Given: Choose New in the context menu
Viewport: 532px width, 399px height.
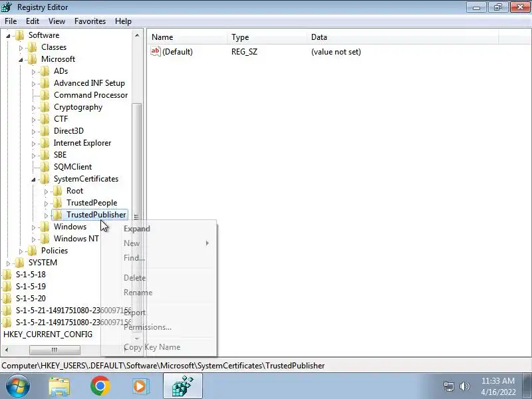Looking at the screenshot, I should click(158, 243).
